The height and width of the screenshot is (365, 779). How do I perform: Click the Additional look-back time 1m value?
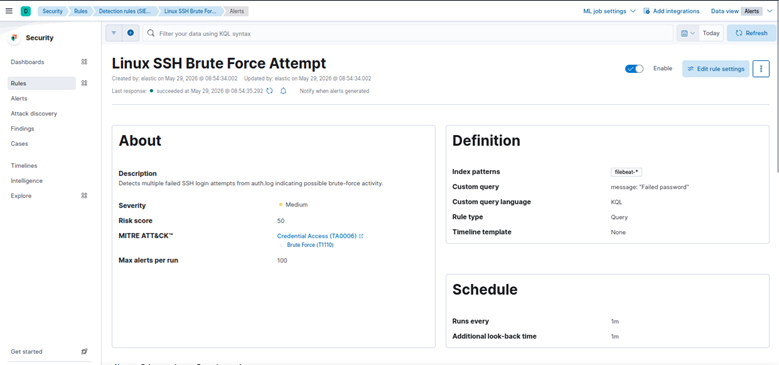[x=615, y=336]
